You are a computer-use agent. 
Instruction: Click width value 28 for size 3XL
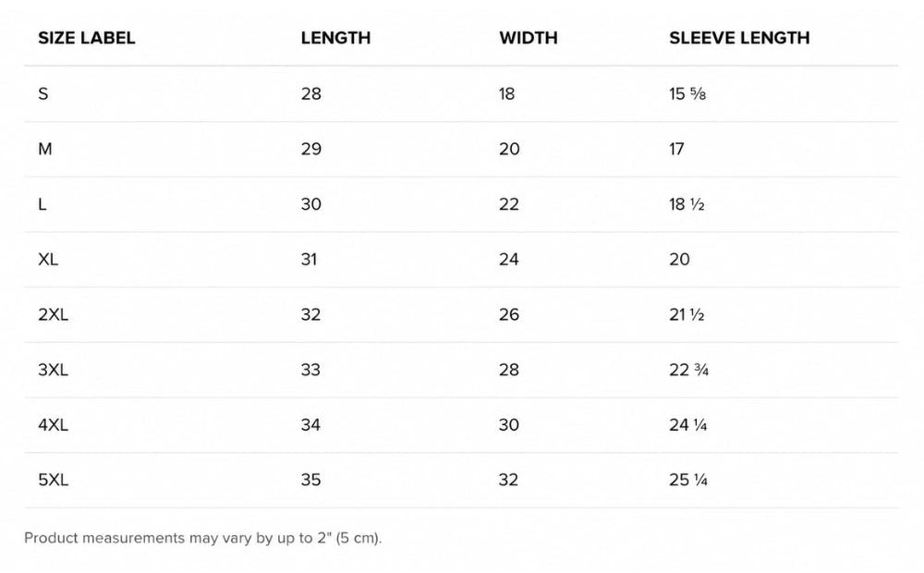click(509, 371)
